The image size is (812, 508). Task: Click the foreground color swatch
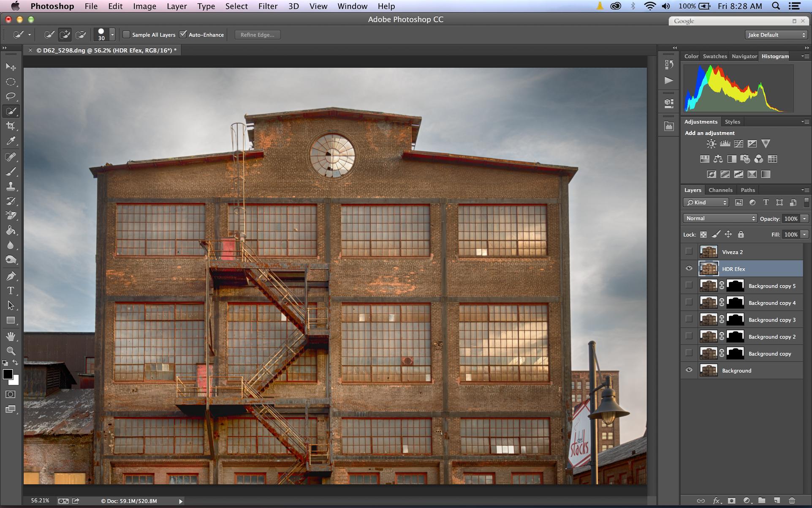click(x=8, y=374)
